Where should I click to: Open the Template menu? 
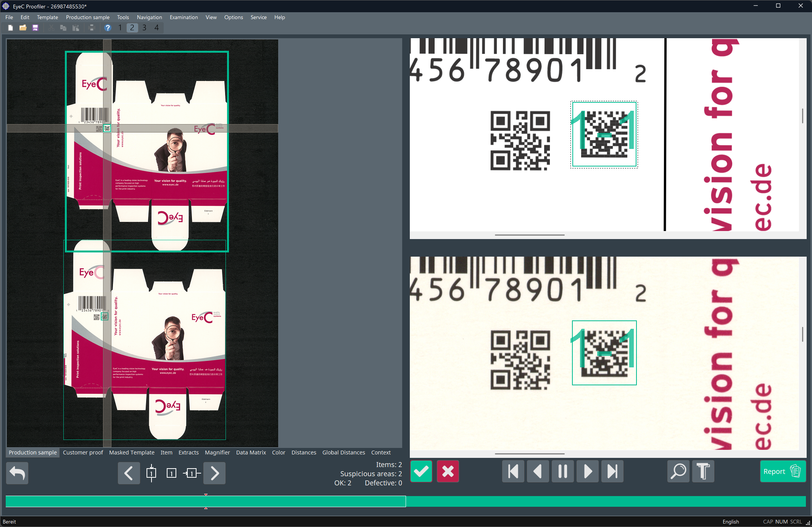click(47, 17)
